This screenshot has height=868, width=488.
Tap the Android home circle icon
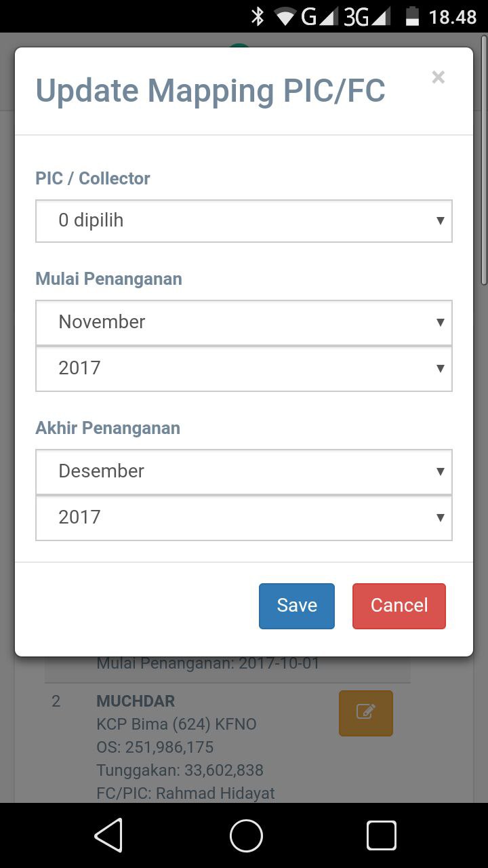[x=246, y=835]
